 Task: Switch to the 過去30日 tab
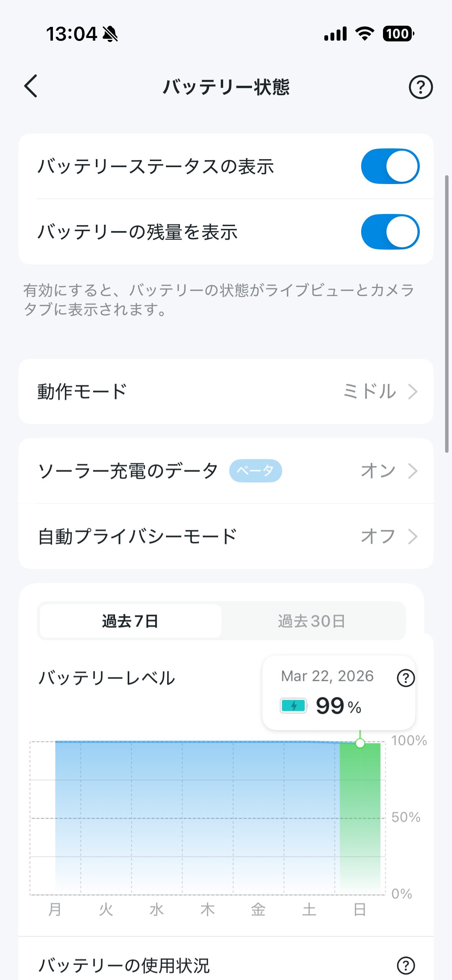pos(312,621)
